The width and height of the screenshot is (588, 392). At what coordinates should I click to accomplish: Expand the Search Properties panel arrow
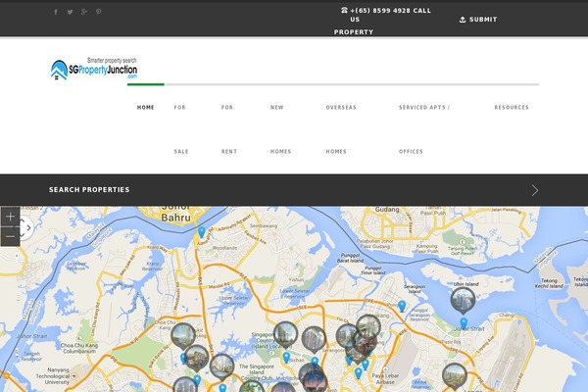tap(535, 190)
